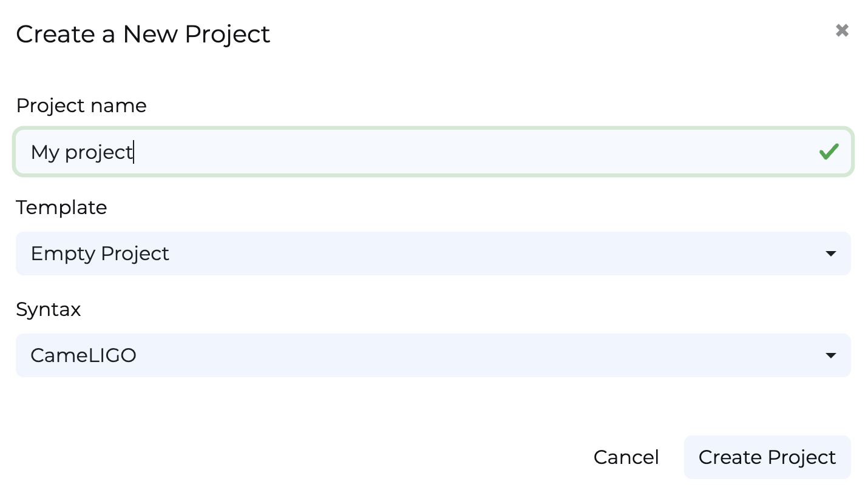This screenshot has width=868, height=490.
Task: Click the Template label
Action: [x=61, y=207]
